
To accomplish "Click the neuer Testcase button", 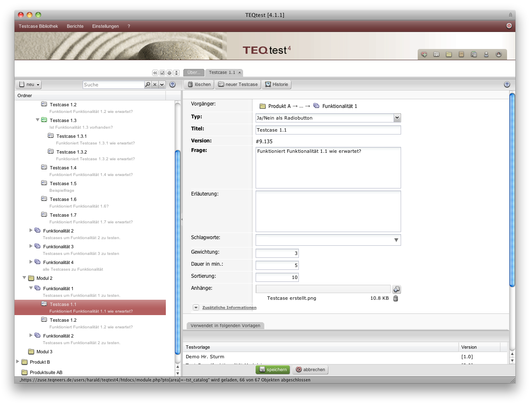I will [x=238, y=84].
